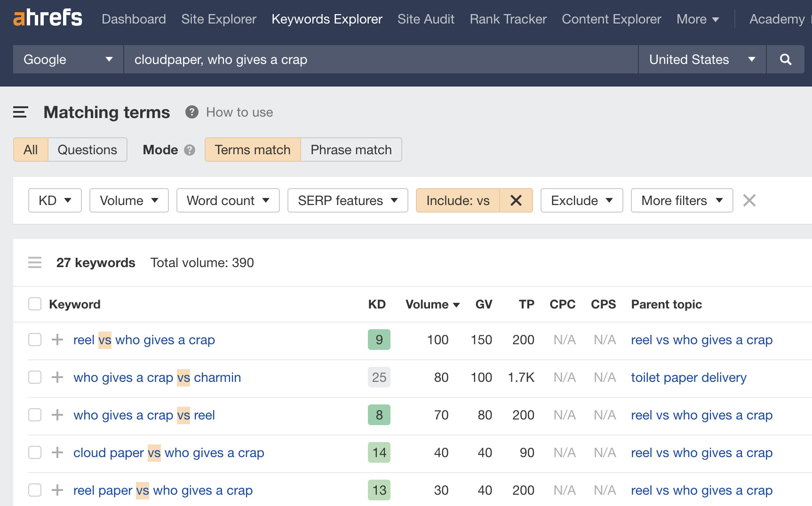Click the search magnifier icon

tap(785, 59)
